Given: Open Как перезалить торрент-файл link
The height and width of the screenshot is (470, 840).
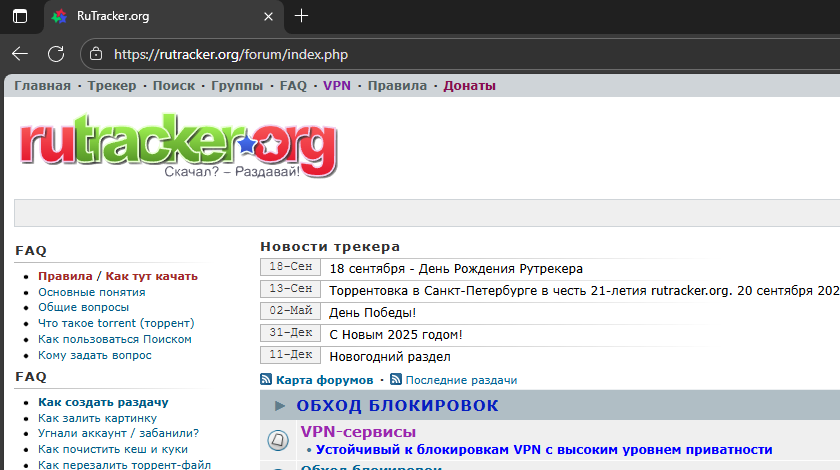Looking at the screenshot, I should coord(124,465).
